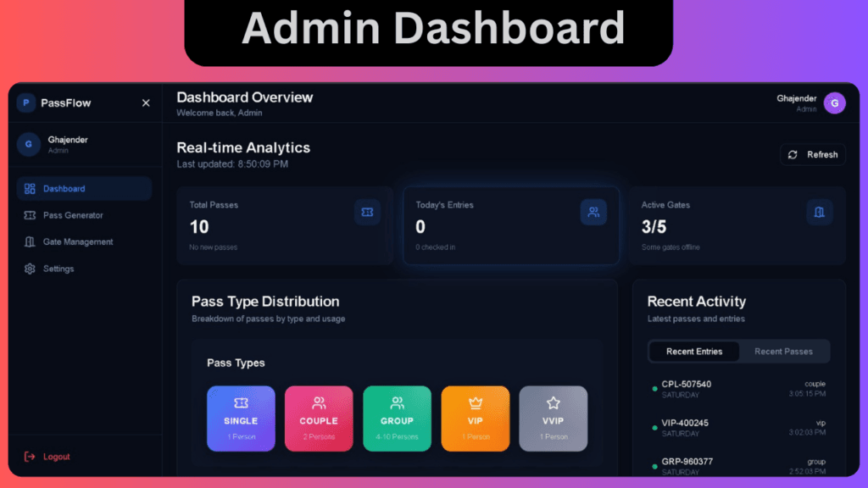Click the 3:05:15 PM timestamp
This screenshot has height=488, width=868.
[807, 394]
